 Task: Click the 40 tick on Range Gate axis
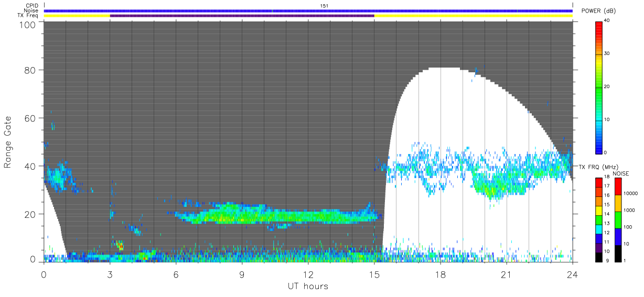tap(30, 166)
